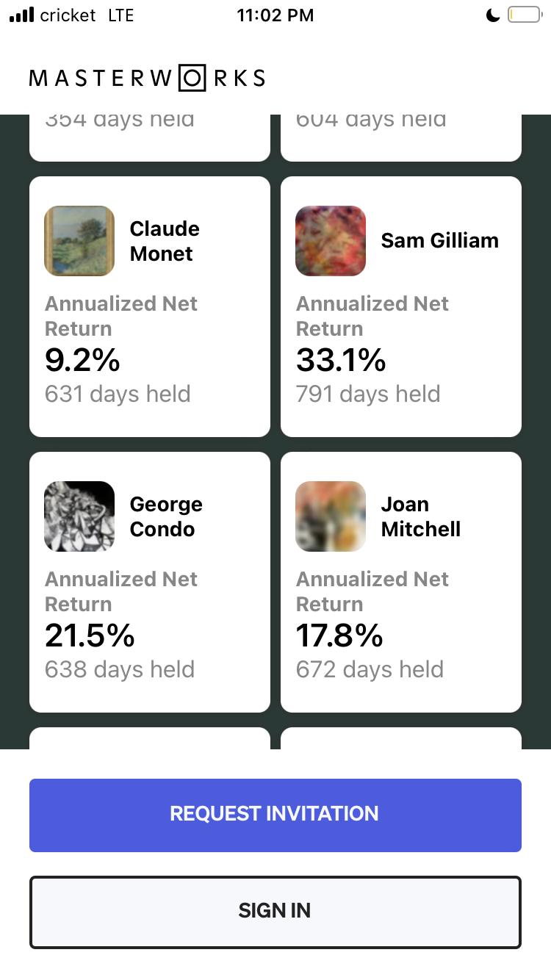
Task: Click the Sam Gilliam artist name
Action: click(439, 240)
